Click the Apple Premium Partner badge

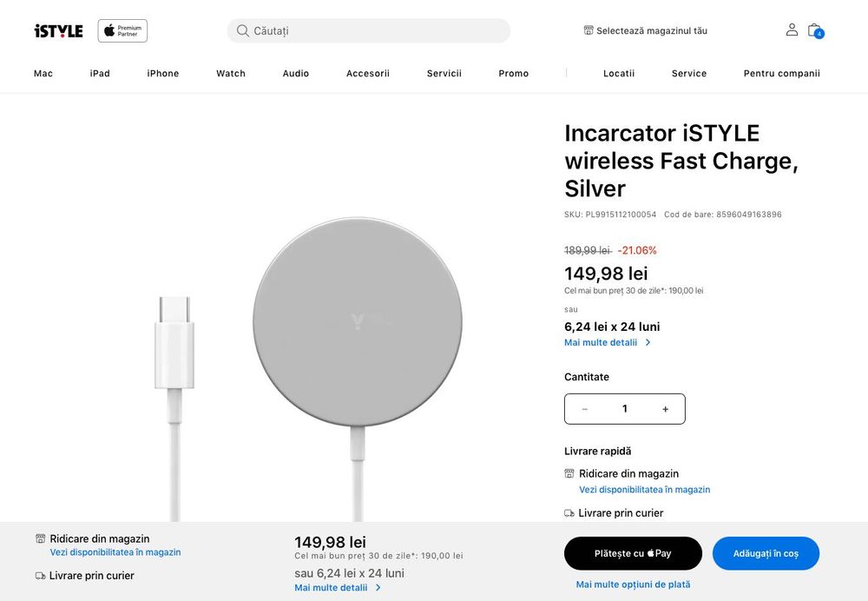click(x=122, y=31)
